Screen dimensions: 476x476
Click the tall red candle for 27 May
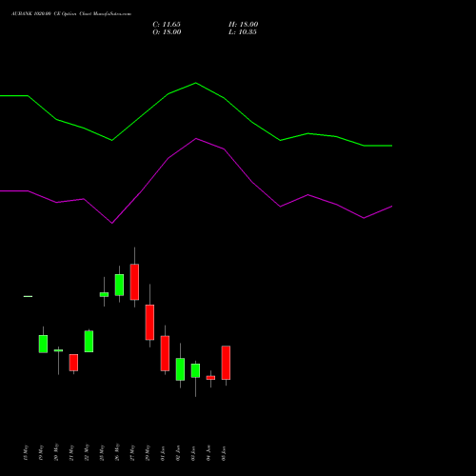pos(134,282)
